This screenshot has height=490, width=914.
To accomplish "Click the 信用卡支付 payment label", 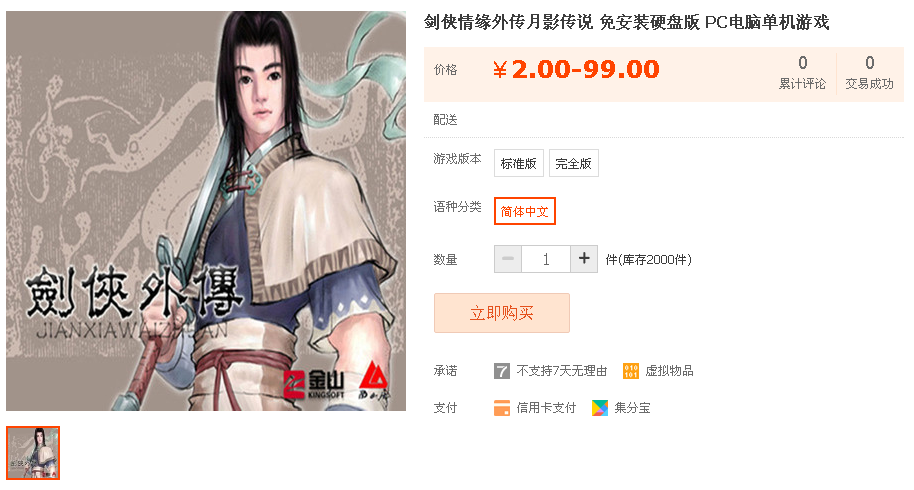I will (x=546, y=408).
